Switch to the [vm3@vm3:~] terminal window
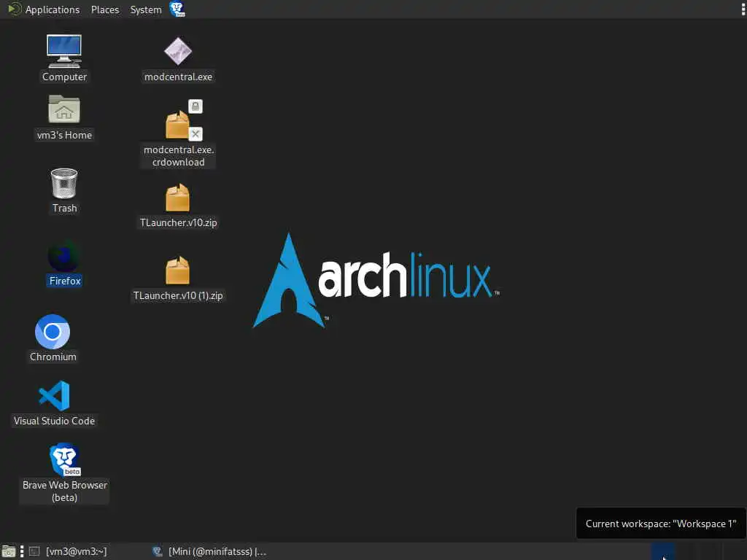The height and width of the screenshot is (560, 747). (x=68, y=551)
